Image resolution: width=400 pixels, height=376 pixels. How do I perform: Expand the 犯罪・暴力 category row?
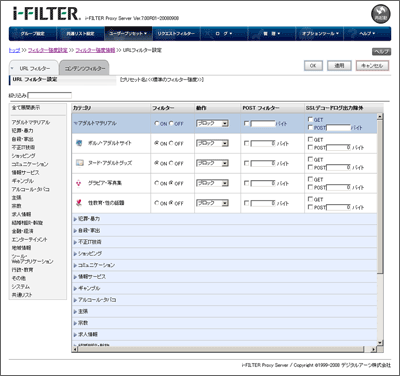click(x=75, y=219)
